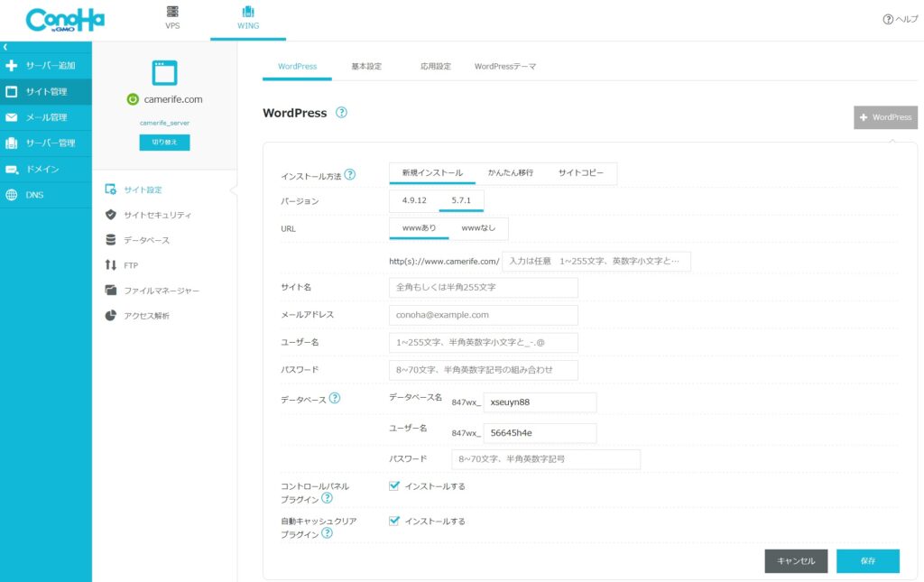The height and width of the screenshot is (582, 924).
Task: Click the large site window icon
Action: [x=164, y=72]
